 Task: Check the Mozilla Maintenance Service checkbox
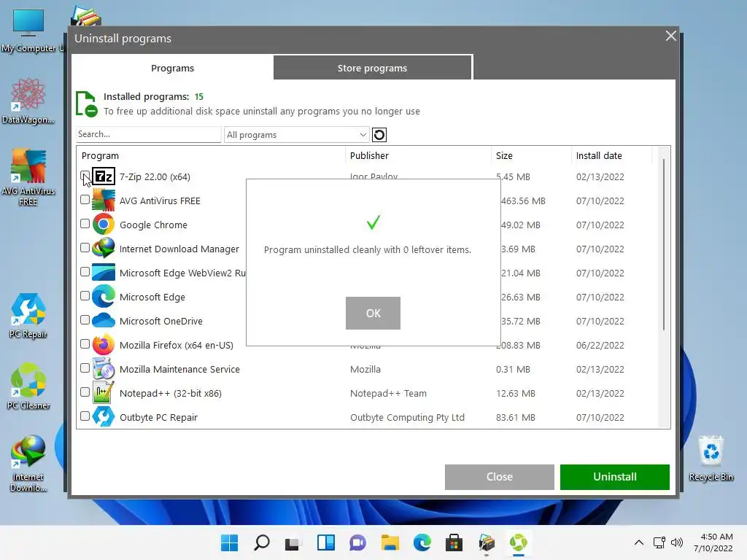[x=85, y=368]
